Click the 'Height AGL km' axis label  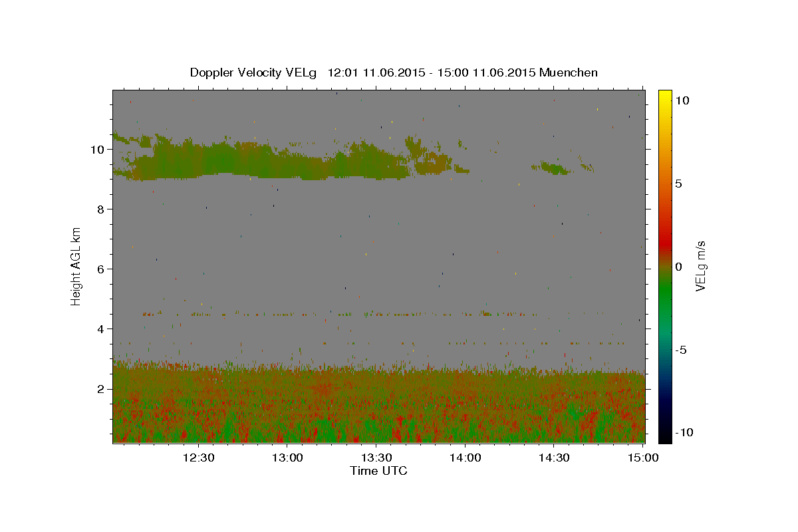tap(76, 266)
